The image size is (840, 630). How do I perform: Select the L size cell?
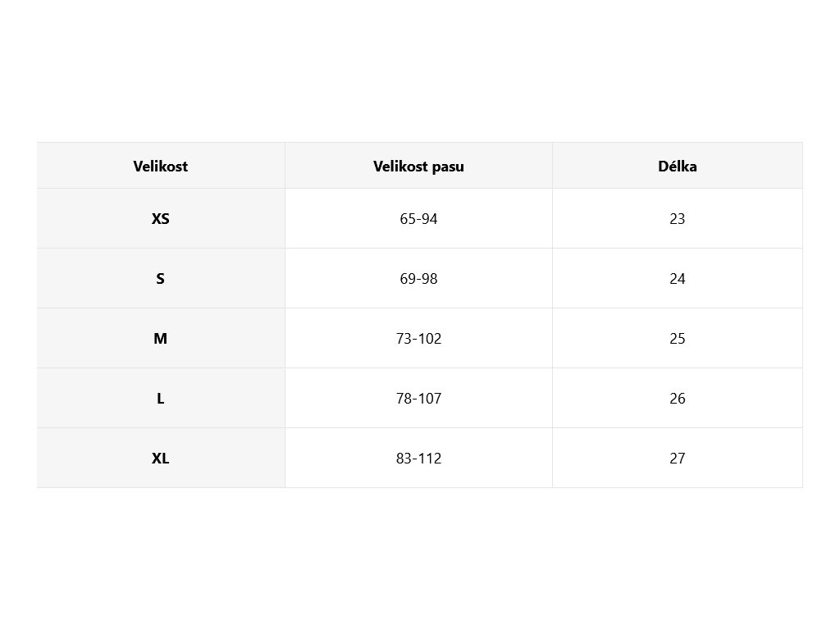pos(161,399)
